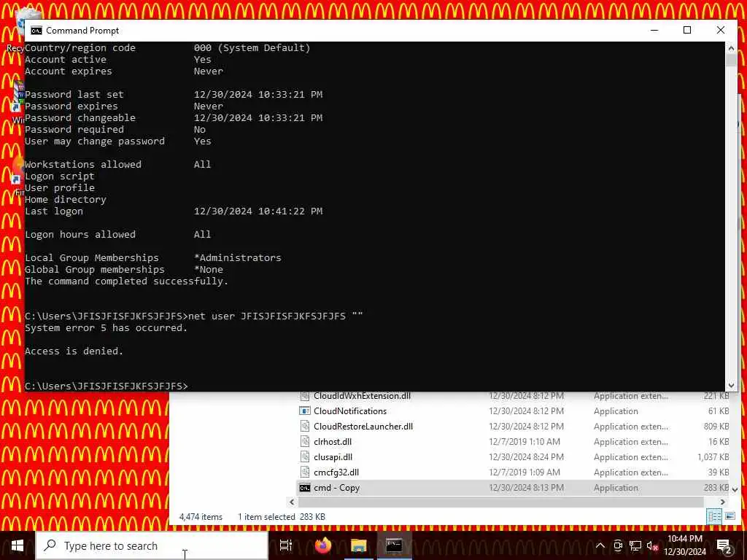Switch Explorer to the large icons view

click(x=729, y=516)
